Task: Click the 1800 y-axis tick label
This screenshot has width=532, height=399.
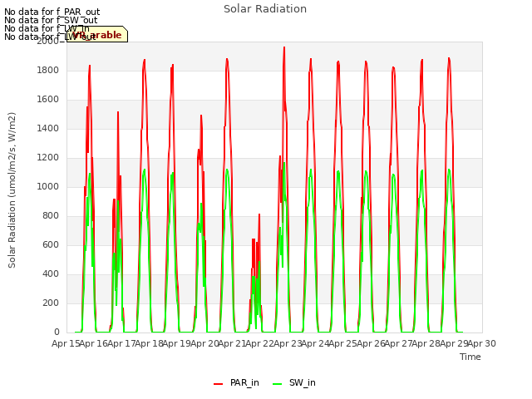Action: [48, 70]
